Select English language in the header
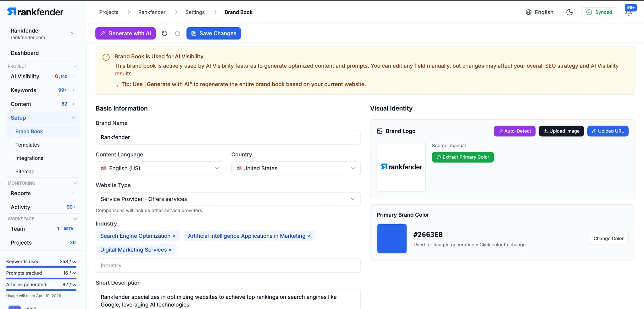The height and width of the screenshot is (309, 644). (x=544, y=12)
